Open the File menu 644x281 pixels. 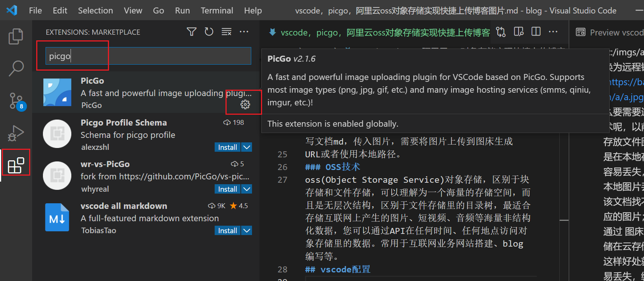(x=35, y=10)
